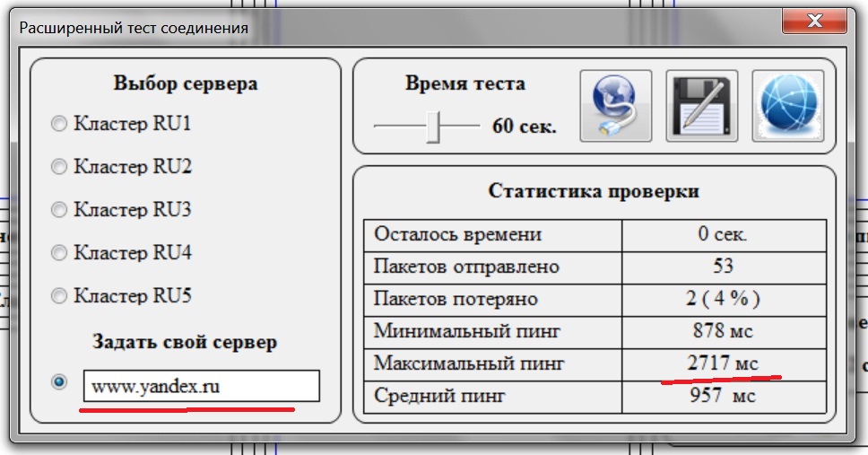Select the Кластер RU1 radio button

pos(59,124)
